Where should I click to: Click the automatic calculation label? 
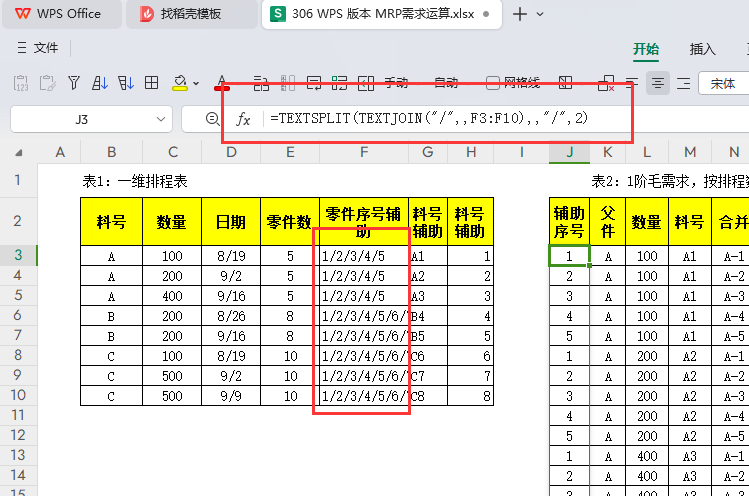coord(446,83)
